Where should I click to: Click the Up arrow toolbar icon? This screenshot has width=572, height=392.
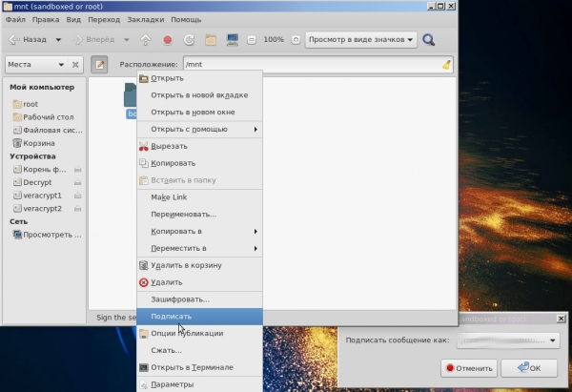pyautogui.click(x=146, y=40)
